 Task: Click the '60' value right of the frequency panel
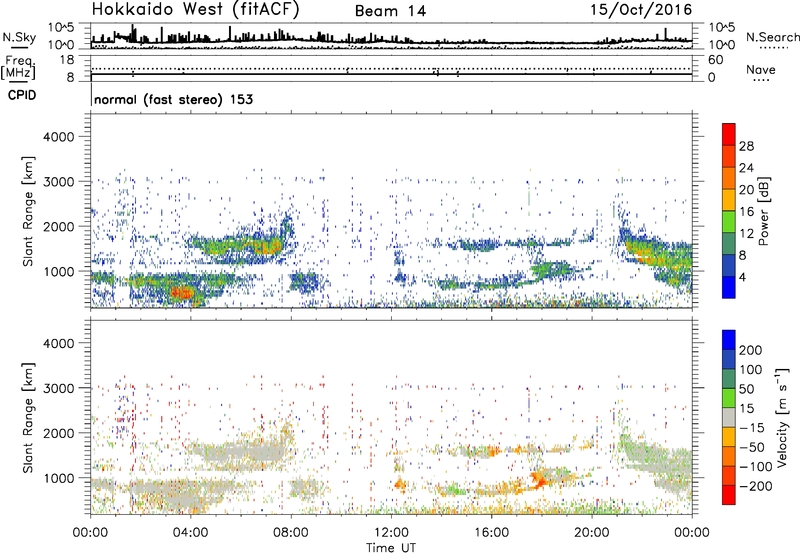pyautogui.click(x=715, y=60)
